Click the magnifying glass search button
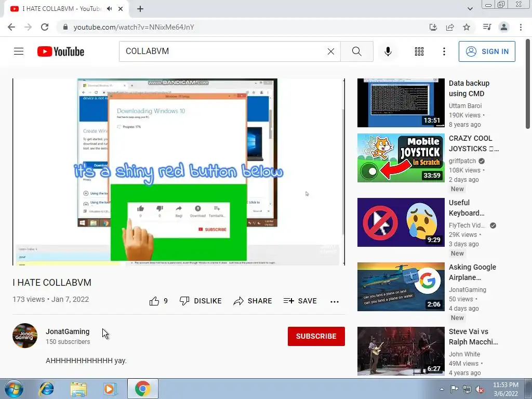532x399 pixels. [356, 51]
